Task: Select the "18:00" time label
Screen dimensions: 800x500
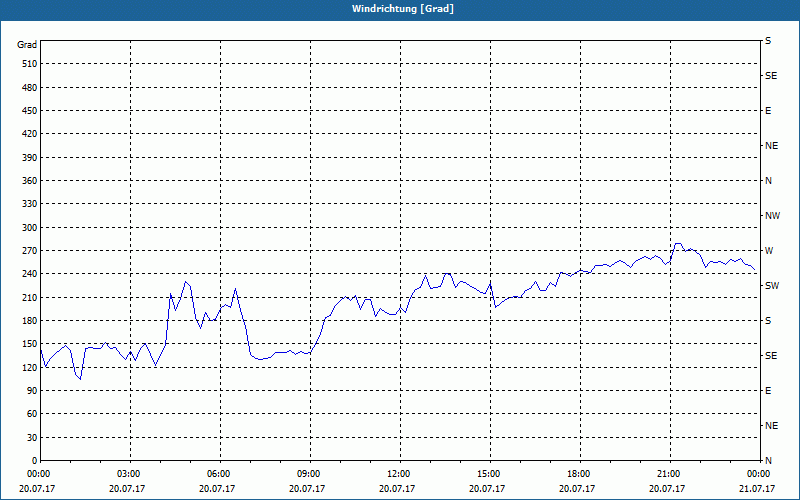Action: pos(580,474)
